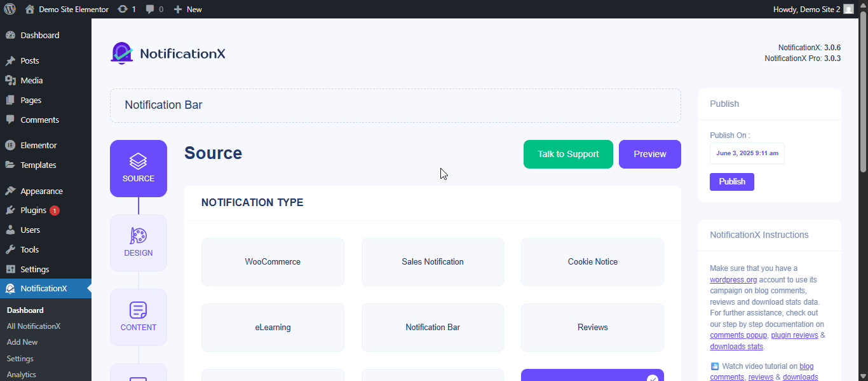Click the NotificationX bell icon in sidebar
This screenshot has width=868, height=381.
(x=10, y=288)
